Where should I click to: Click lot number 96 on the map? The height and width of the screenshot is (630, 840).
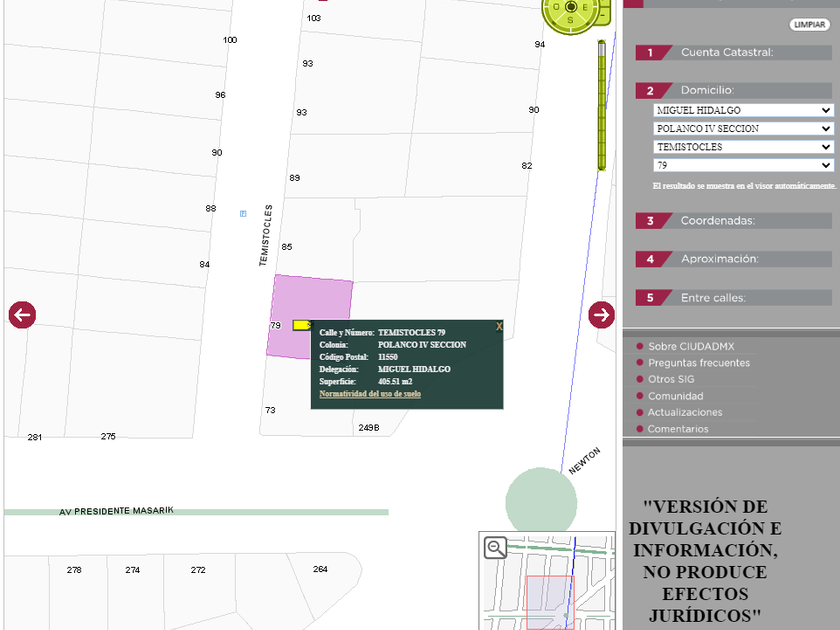pos(220,95)
